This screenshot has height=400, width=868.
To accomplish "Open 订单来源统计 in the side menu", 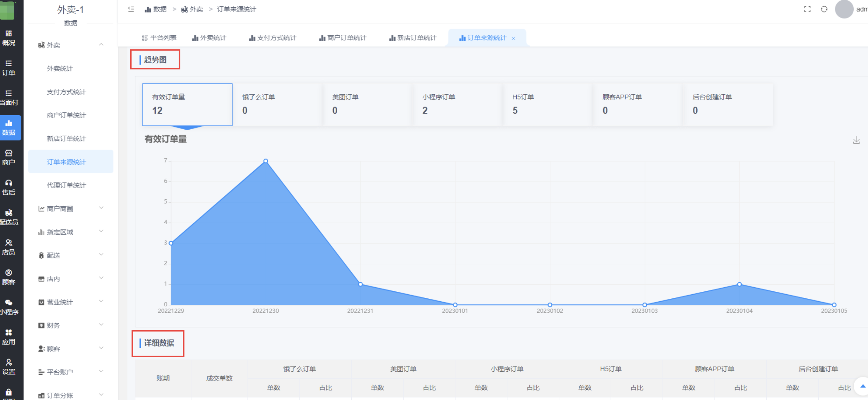I will (71, 161).
